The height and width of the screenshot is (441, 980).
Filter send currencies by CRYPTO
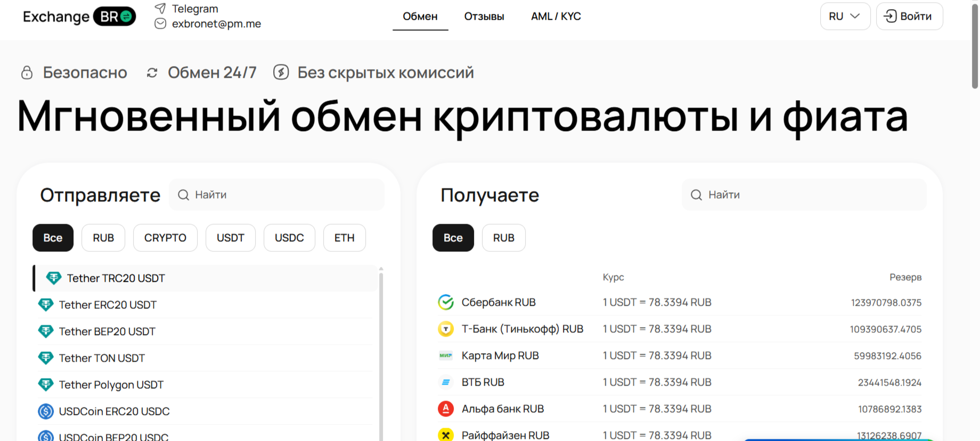pos(165,238)
